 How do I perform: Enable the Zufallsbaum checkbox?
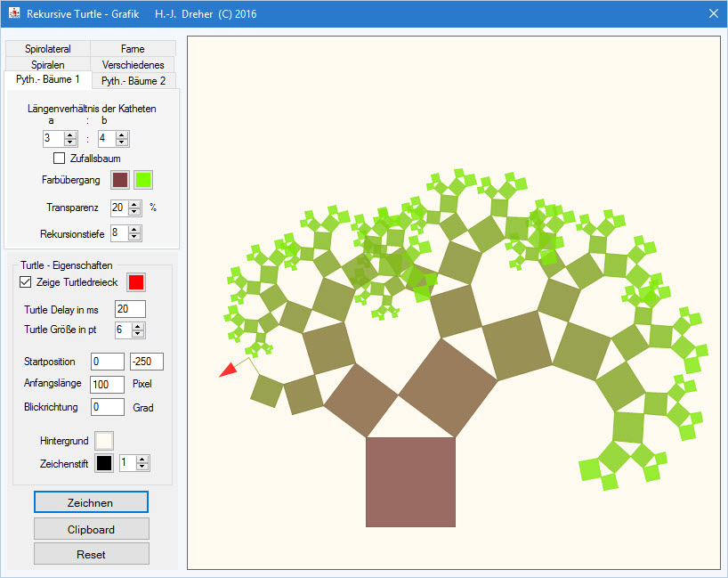[59, 158]
